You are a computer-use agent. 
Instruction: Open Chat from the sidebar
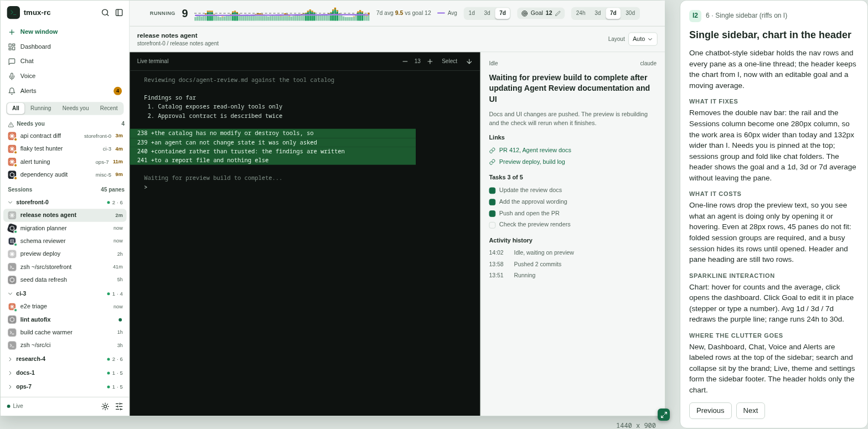coord(65,61)
